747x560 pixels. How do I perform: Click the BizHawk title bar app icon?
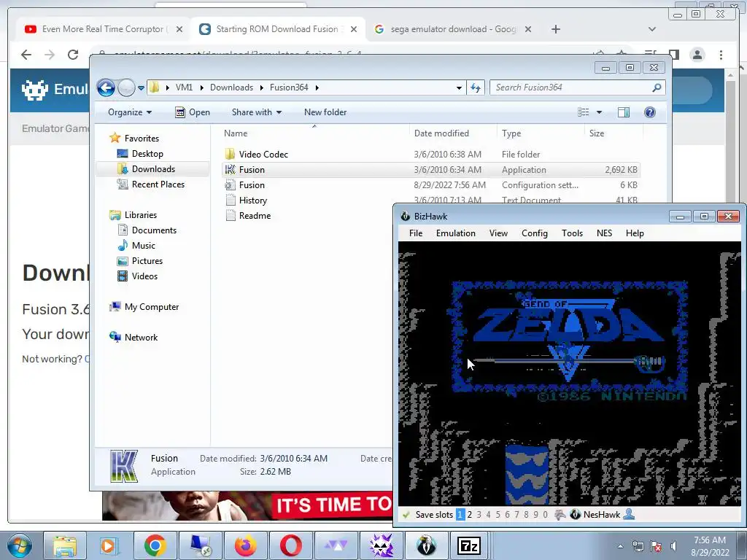(406, 216)
